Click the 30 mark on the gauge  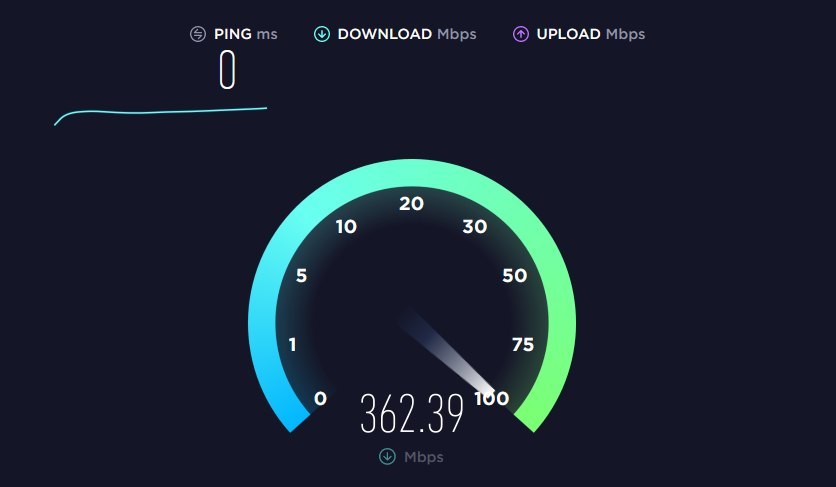click(475, 227)
